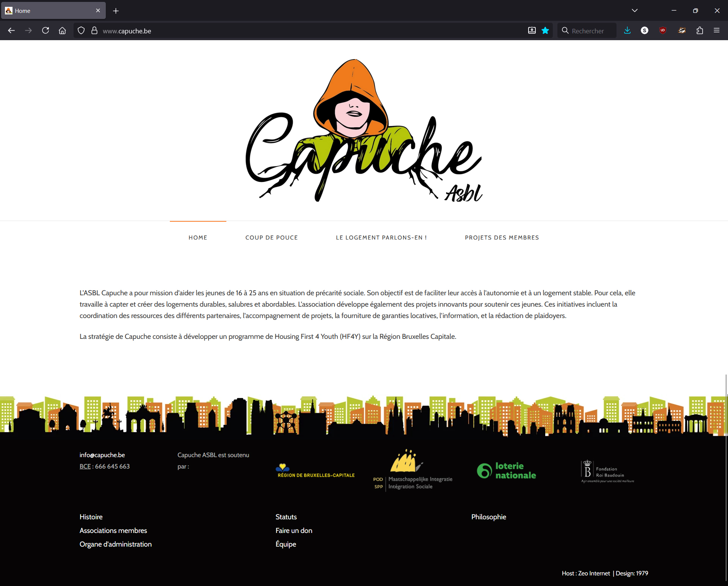Open the Associations membres footer link
This screenshot has width=728, height=586.
(113, 531)
